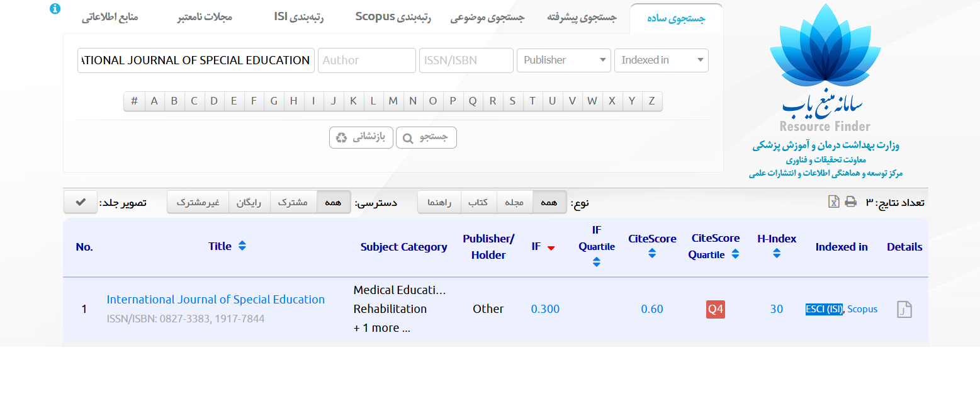Click the Other publisher cell

tap(488, 309)
